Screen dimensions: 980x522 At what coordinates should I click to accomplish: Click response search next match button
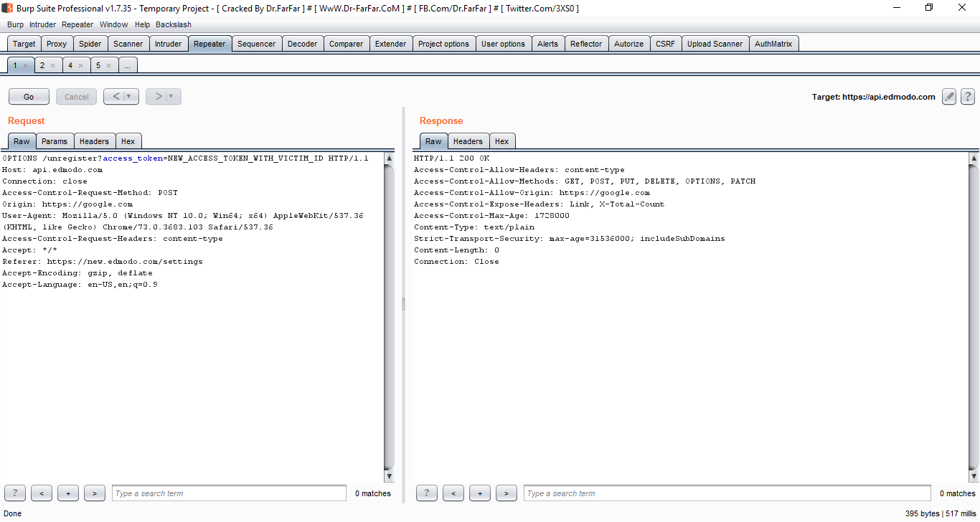(507, 493)
